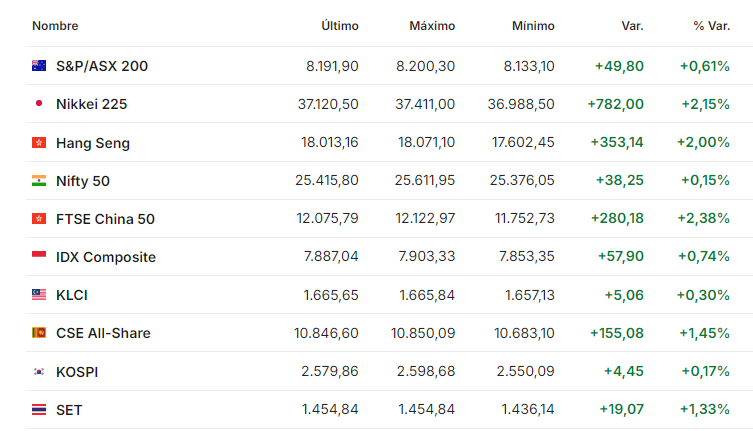Click the Hong Kong flag beside Hang Seng
This screenshot has height=431, width=753.
[x=39, y=142]
